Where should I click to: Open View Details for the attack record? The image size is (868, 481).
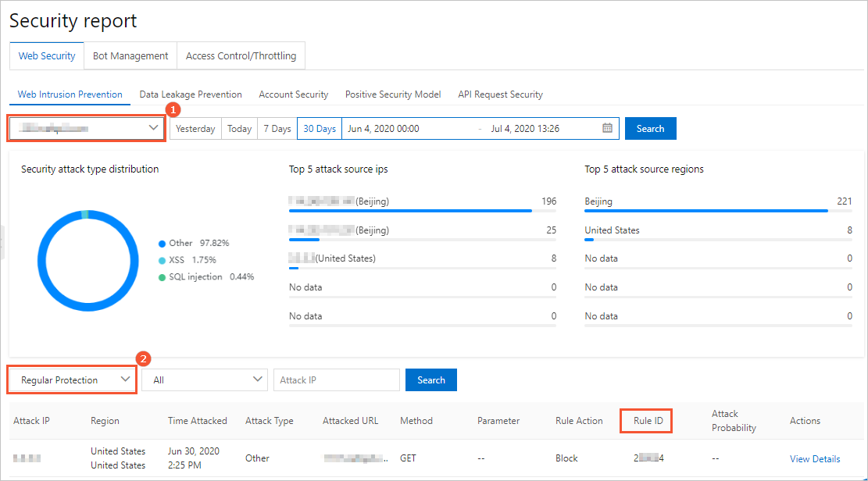[x=815, y=459]
